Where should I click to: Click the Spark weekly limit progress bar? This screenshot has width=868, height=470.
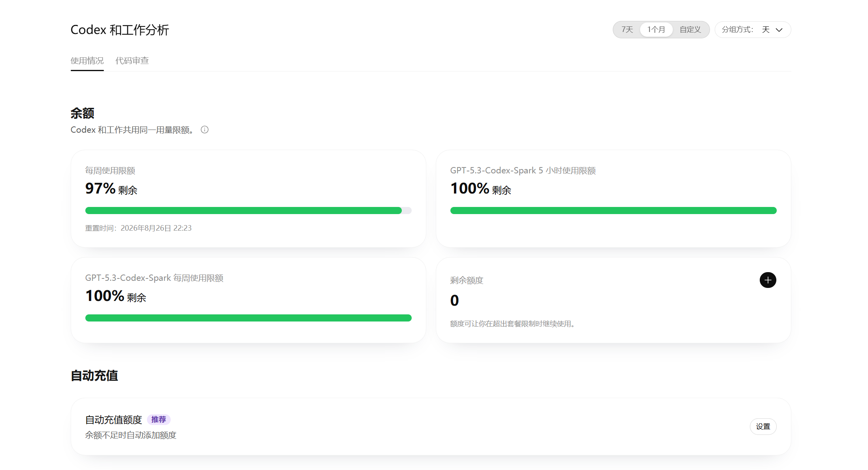(x=249, y=318)
